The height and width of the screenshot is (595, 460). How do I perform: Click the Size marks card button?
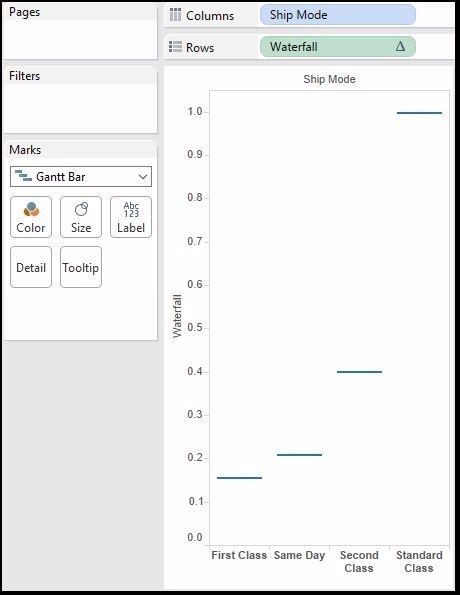pyautogui.click(x=81, y=217)
